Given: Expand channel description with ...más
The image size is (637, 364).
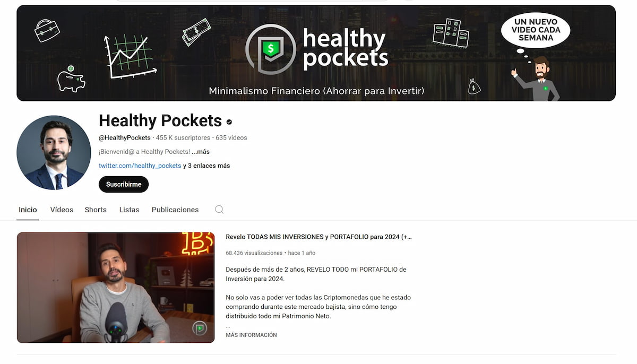Looking at the screenshot, I should tap(201, 152).
